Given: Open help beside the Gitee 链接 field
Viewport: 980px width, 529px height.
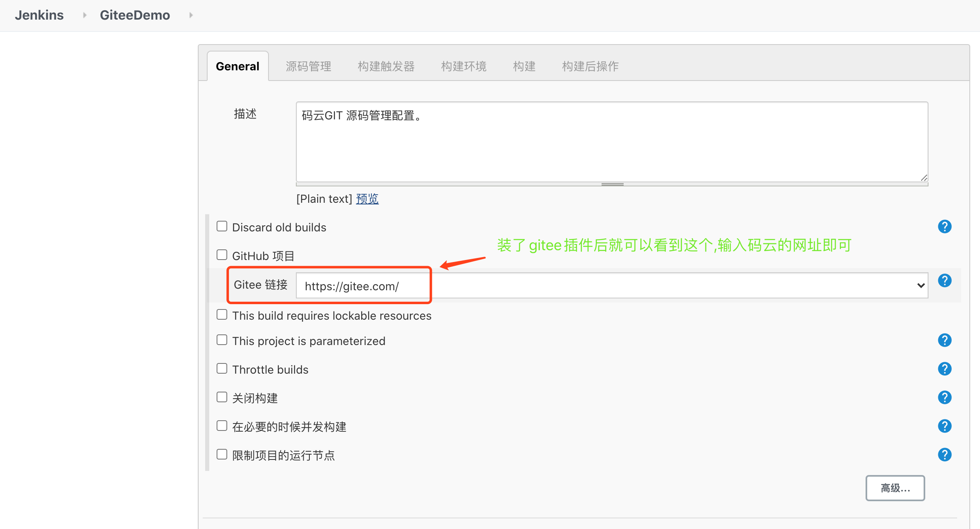Looking at the screenshot, I should tap(944, 280).
